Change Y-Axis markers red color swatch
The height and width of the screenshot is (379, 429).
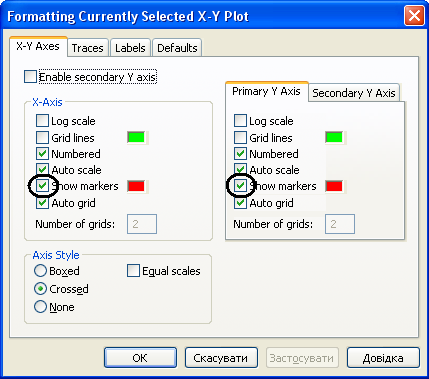point(334,186)
